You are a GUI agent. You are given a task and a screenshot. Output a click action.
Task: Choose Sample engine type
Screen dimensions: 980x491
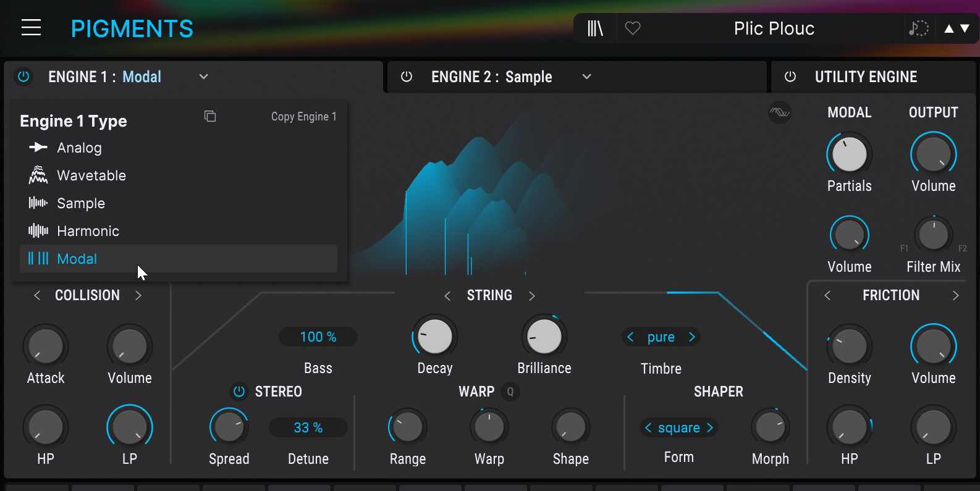click(179, 203)
